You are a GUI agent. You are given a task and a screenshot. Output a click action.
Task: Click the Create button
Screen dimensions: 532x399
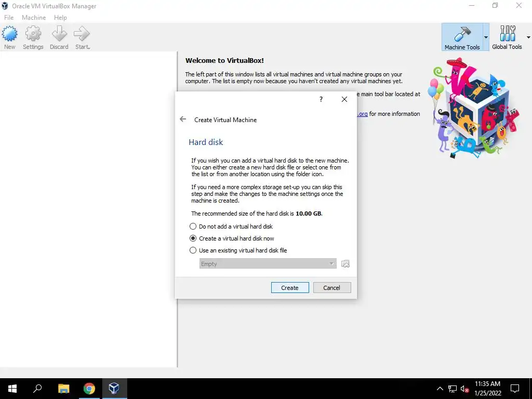tap(290, 287)
